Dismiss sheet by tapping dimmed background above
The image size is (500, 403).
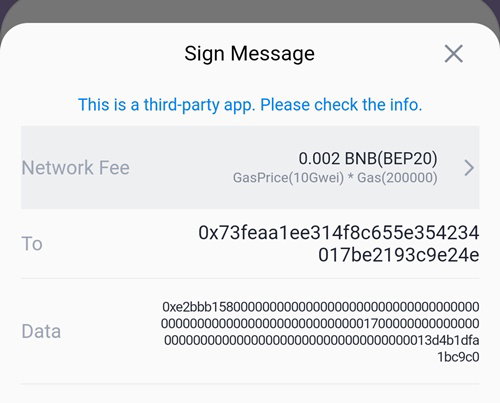click(x=250, y=10)
